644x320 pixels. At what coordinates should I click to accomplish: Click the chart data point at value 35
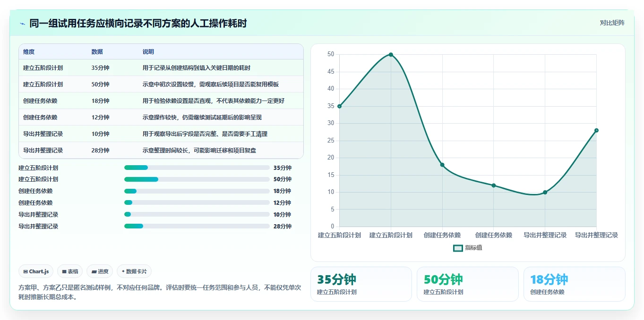point(339,106)
